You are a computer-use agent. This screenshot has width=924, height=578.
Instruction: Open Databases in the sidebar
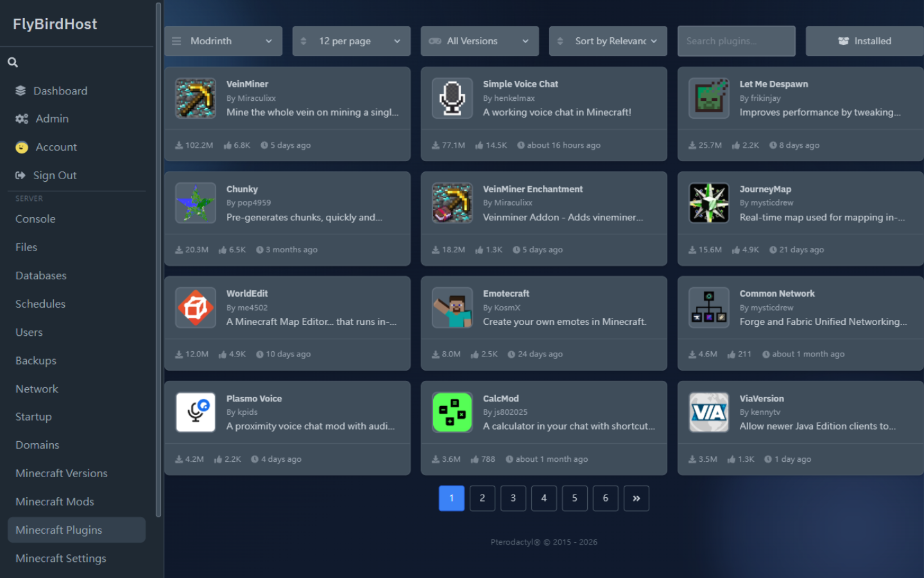[76, 276]
